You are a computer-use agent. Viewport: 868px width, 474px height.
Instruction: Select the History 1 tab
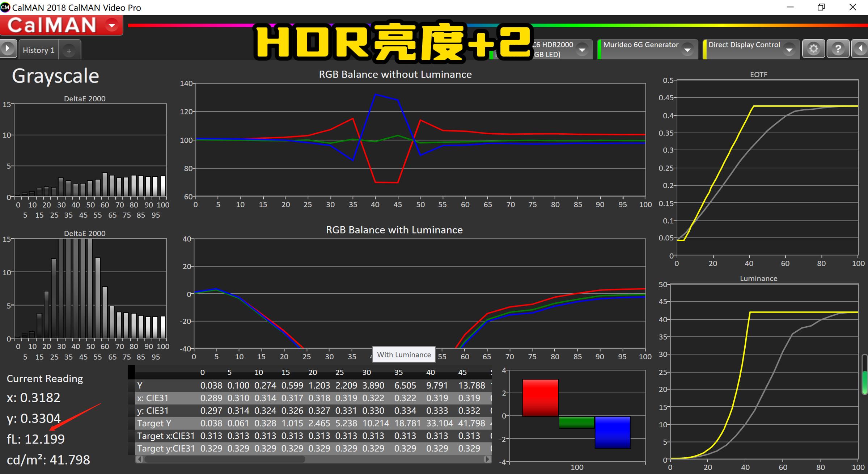pyautogui.click(x=38, y=50)
